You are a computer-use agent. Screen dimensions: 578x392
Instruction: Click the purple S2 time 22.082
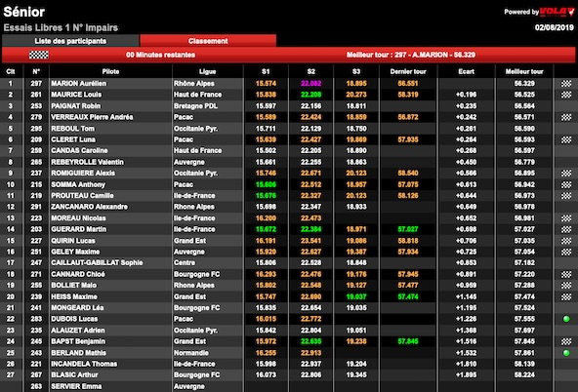pos(310,84)
